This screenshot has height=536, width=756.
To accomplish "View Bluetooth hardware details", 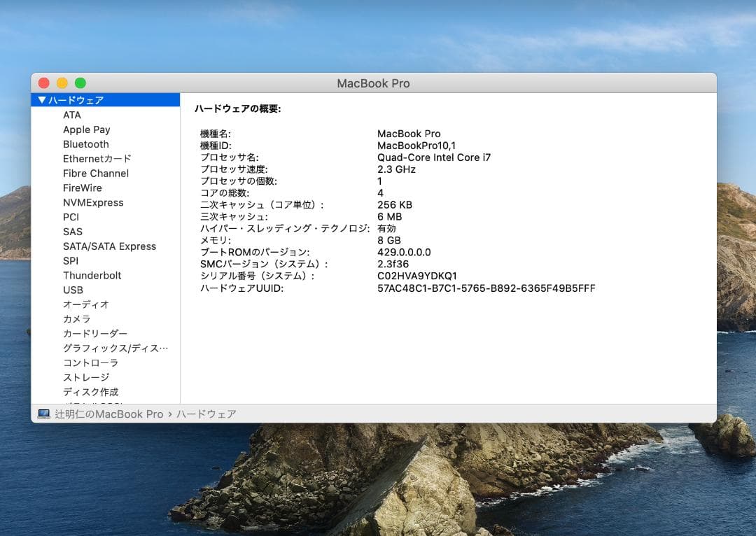I will [x=85, y=144].
